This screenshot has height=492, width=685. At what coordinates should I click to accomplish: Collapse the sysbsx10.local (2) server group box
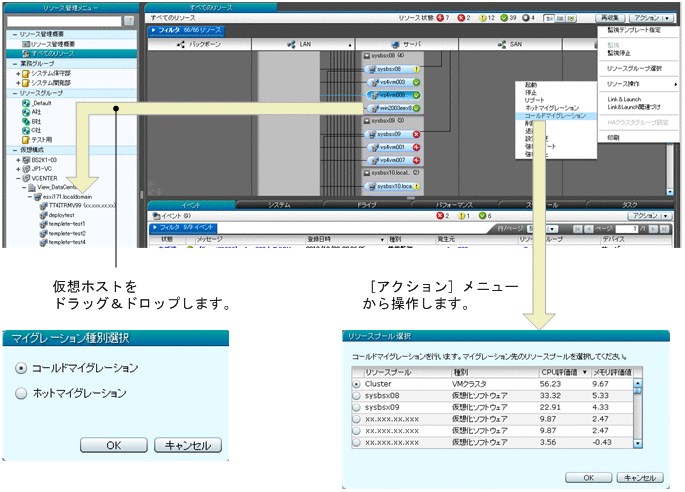tap(367, 173)
